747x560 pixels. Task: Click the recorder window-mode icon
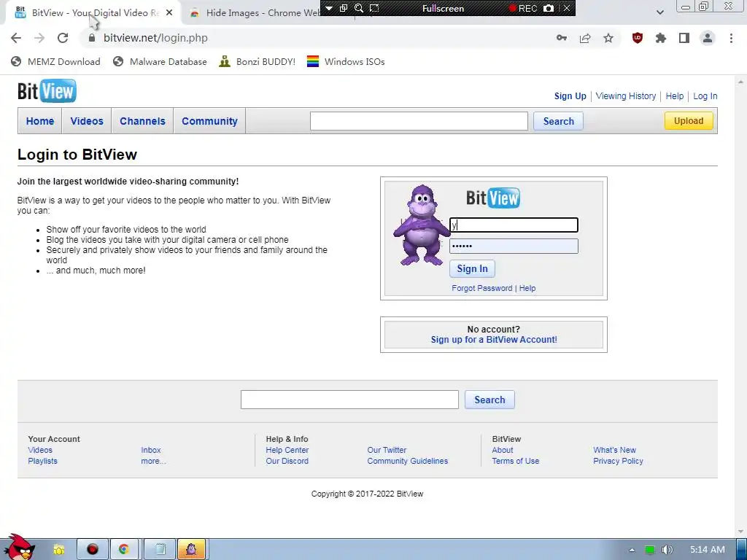point(344,8)
